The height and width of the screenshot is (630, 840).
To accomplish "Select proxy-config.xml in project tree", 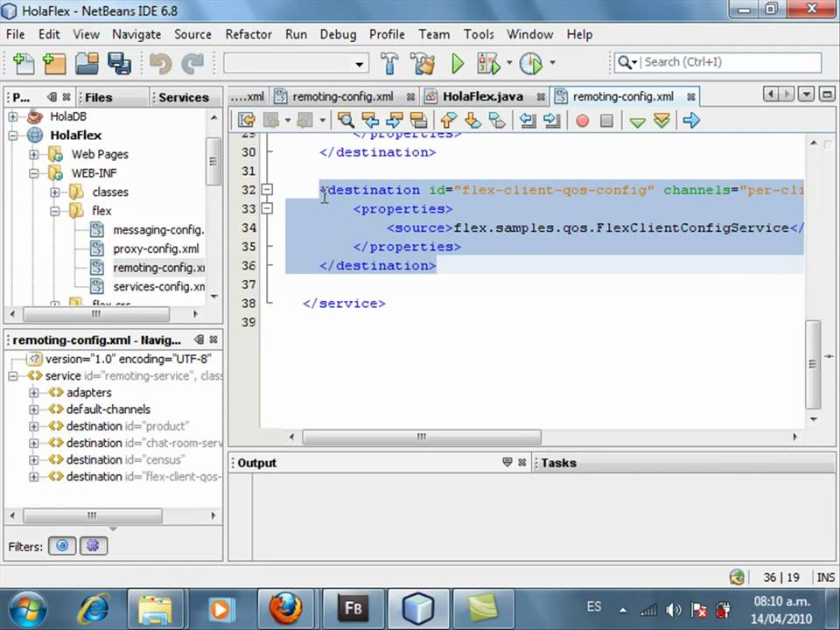I will (156, 248).
